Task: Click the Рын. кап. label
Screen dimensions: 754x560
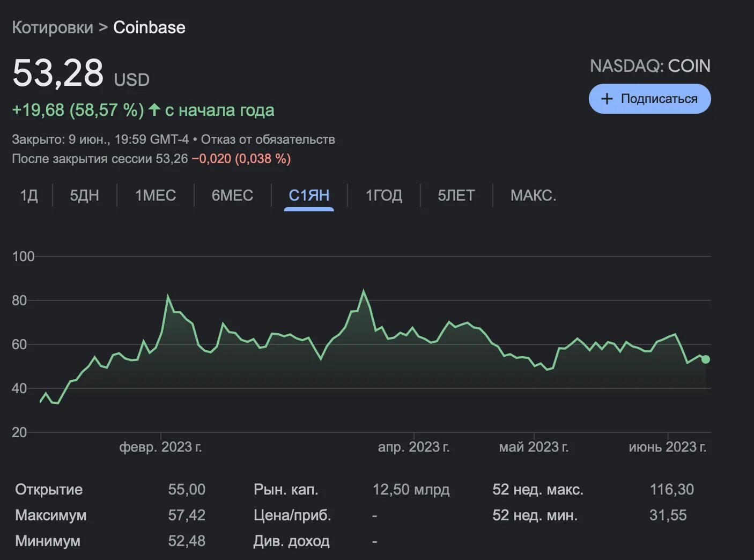Action: (x=286, y=489)
